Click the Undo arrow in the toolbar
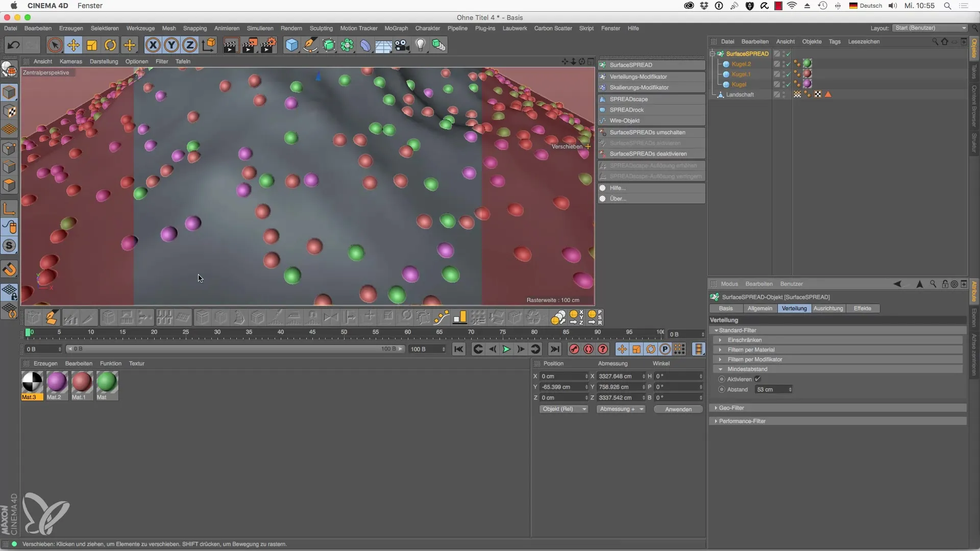 [14, 45]
